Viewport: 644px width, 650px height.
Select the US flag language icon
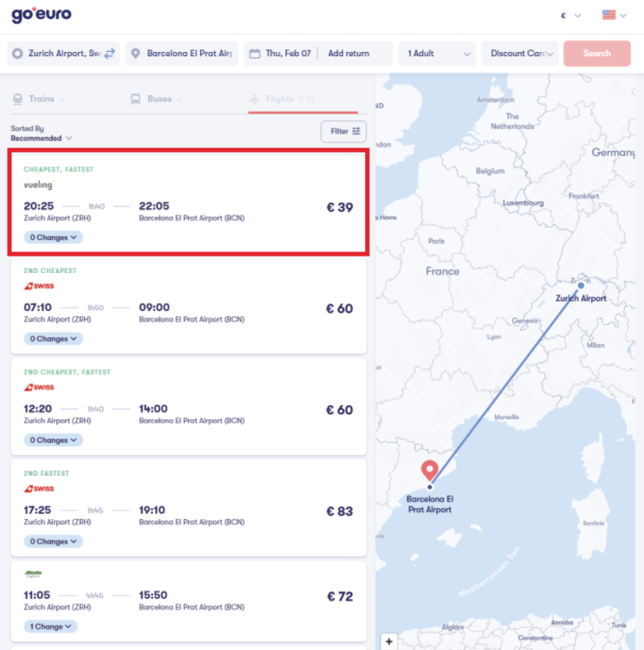(608, 15)
